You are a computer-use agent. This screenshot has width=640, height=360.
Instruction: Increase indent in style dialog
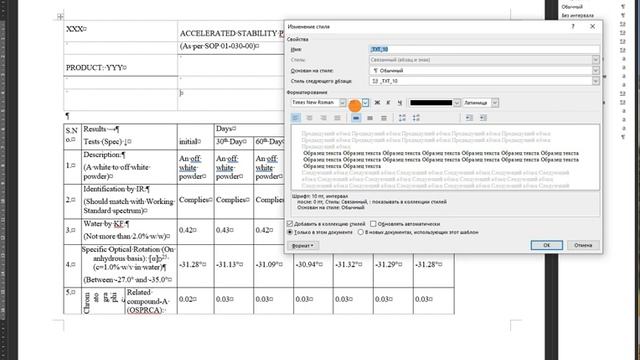(483, 118)
